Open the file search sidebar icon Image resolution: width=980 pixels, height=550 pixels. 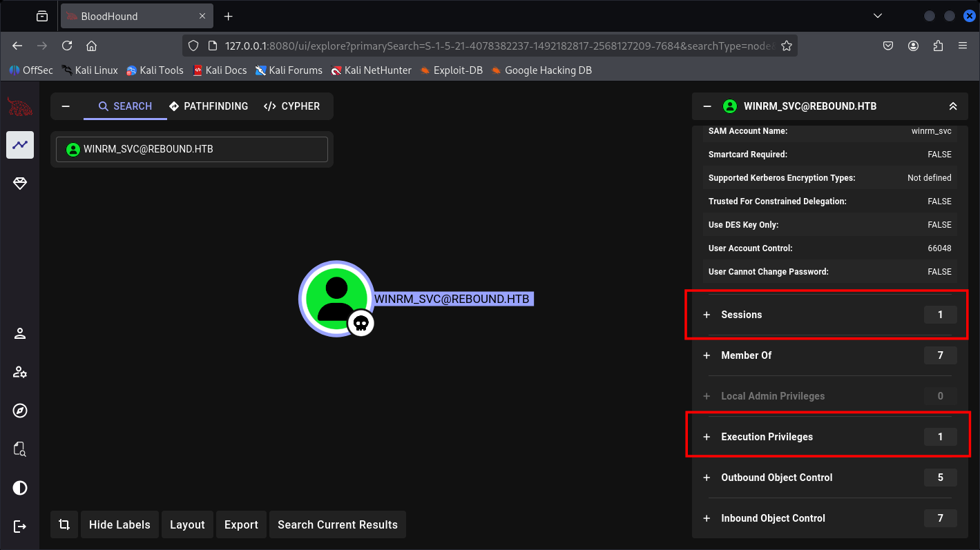(20, 450)
